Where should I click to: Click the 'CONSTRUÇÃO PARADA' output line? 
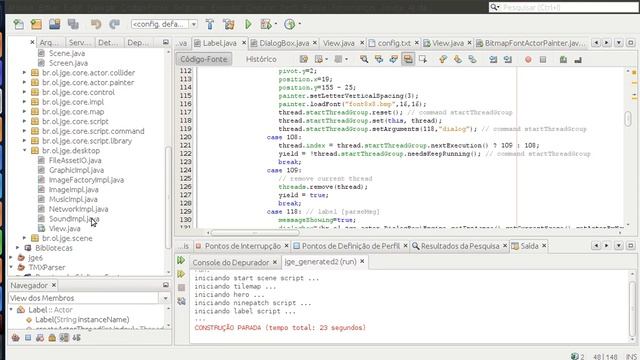[280, 328]
